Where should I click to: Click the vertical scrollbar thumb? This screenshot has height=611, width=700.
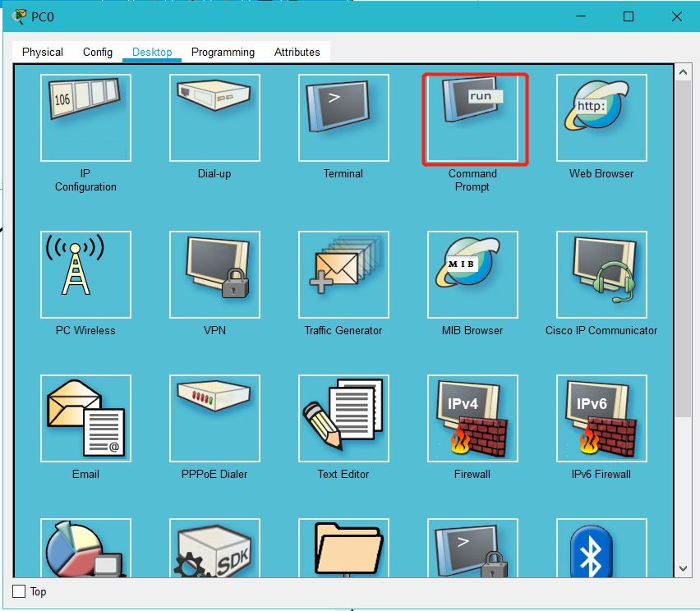[x=683, y=249]
